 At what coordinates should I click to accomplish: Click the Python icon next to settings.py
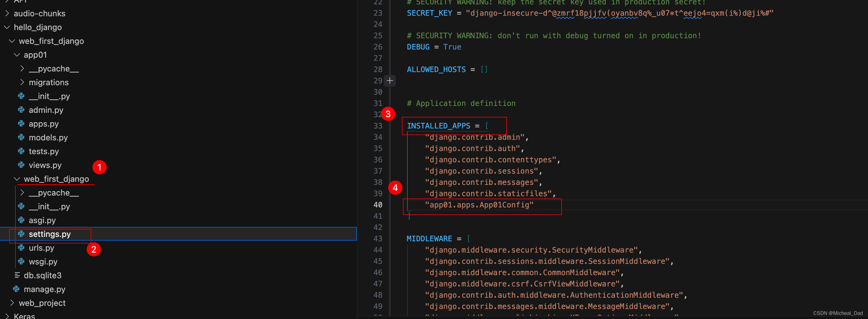21,234
